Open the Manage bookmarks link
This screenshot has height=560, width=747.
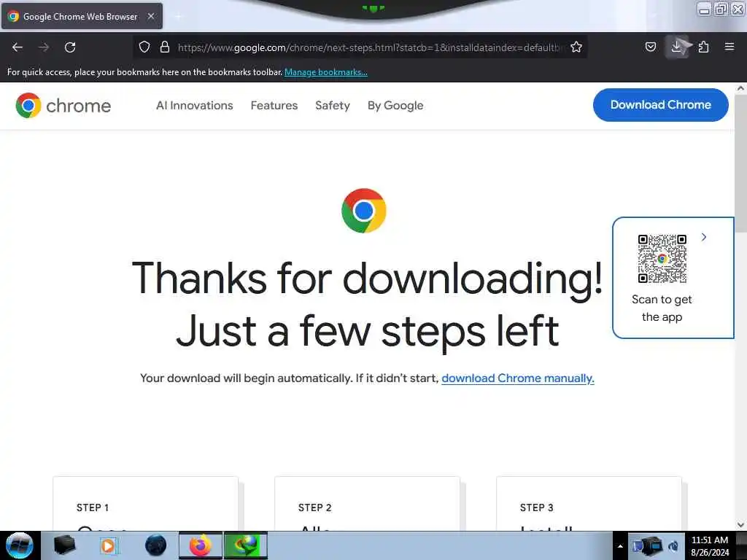[x=326, y=72]
